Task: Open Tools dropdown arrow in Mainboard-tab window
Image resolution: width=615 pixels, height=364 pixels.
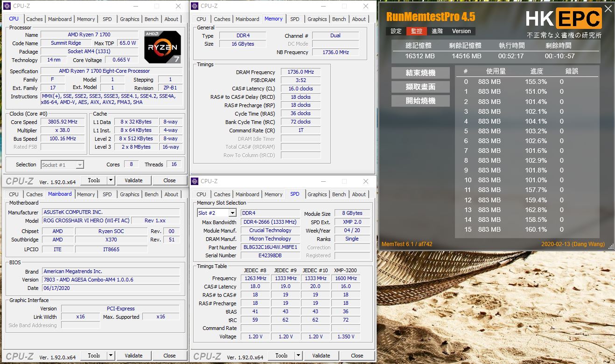Action: (111, 356)
